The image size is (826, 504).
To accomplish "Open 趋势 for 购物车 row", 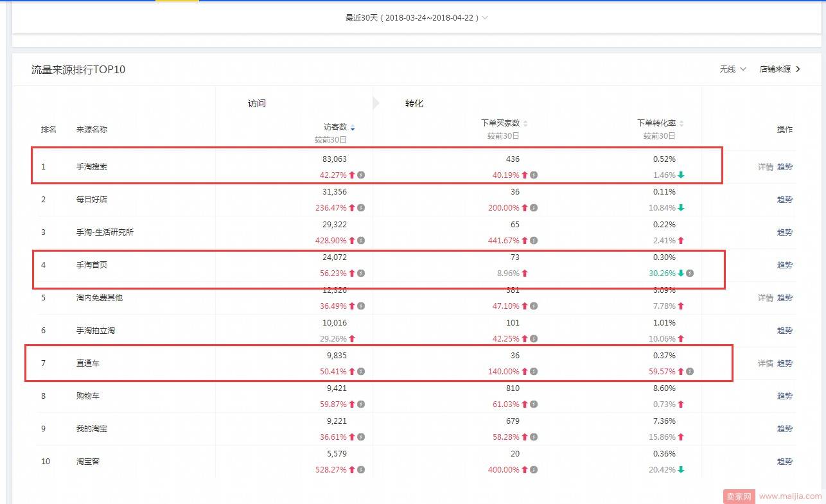I will tap(785, 396).
